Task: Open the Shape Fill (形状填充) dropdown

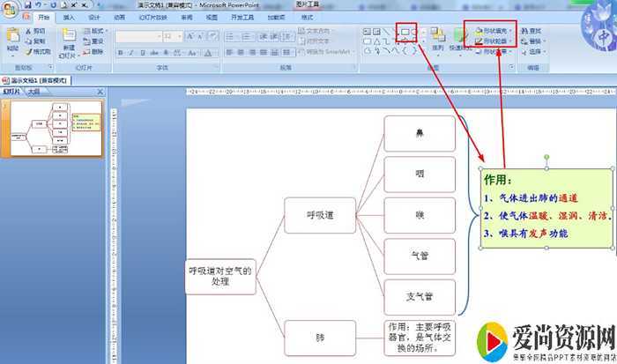Action: 493,30
